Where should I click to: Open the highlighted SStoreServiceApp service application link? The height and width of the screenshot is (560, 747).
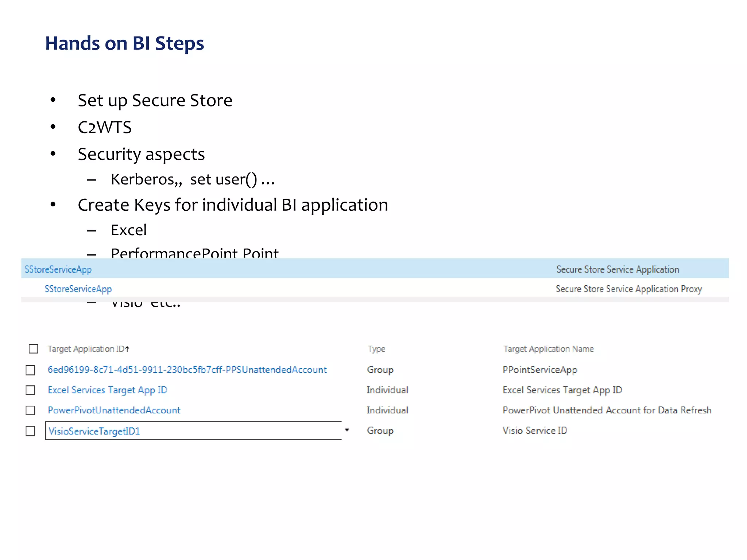click(58, 269)
